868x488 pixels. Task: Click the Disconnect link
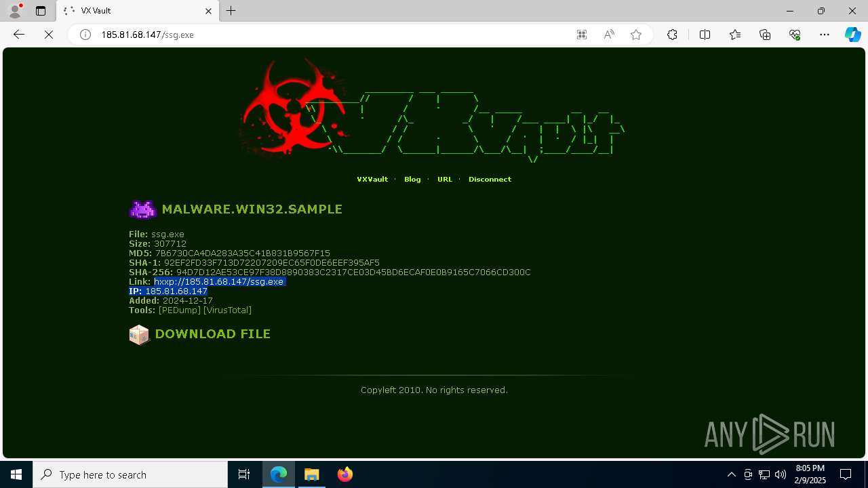click(x=490, y=179)
